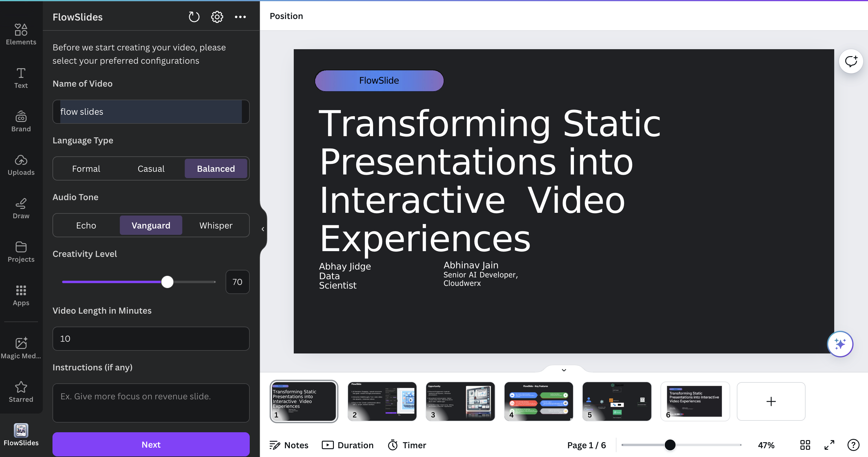Select Formal language type
868x457 pixels.
tap(86, 169)
